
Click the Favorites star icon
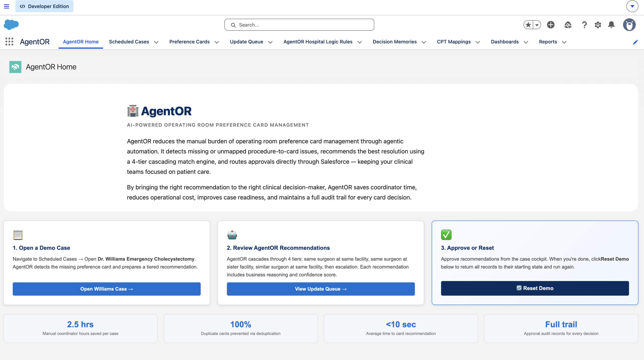528,25
